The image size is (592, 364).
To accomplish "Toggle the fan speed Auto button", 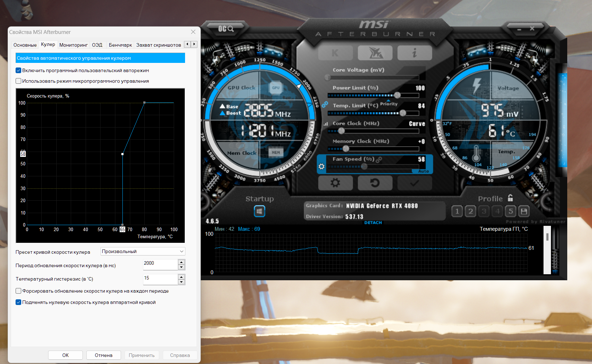I will [423, 171].
